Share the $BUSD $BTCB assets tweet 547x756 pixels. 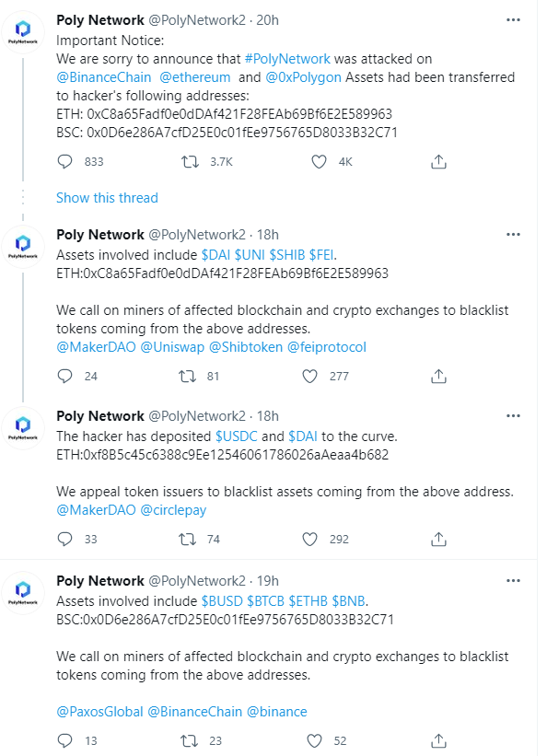(x=438, y=740)
